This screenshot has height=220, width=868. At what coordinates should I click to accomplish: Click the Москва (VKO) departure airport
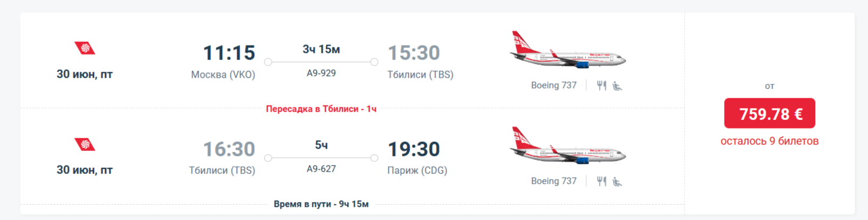click(223, 75)
